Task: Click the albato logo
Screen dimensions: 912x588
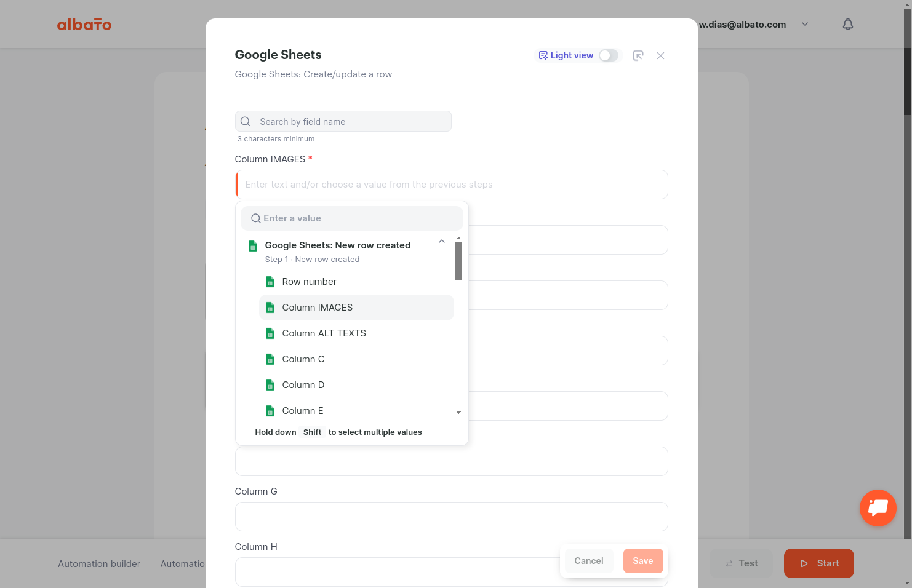Action: [84, 25]
